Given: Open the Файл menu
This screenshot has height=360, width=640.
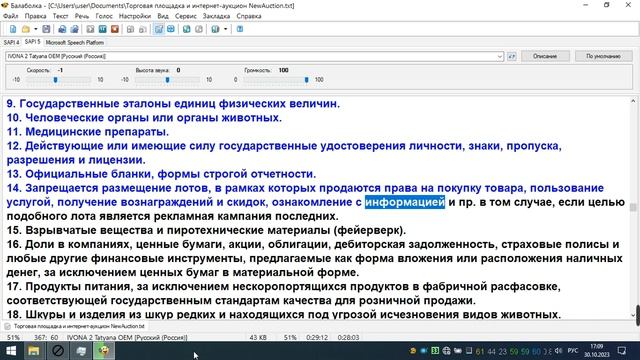Looking at the screenshot, I should (x=11, y=16).
